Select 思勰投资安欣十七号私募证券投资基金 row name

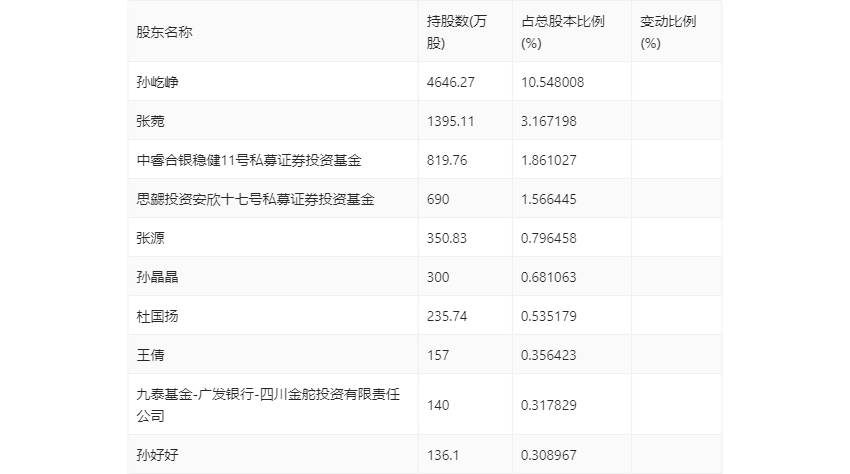coord(255,199)
